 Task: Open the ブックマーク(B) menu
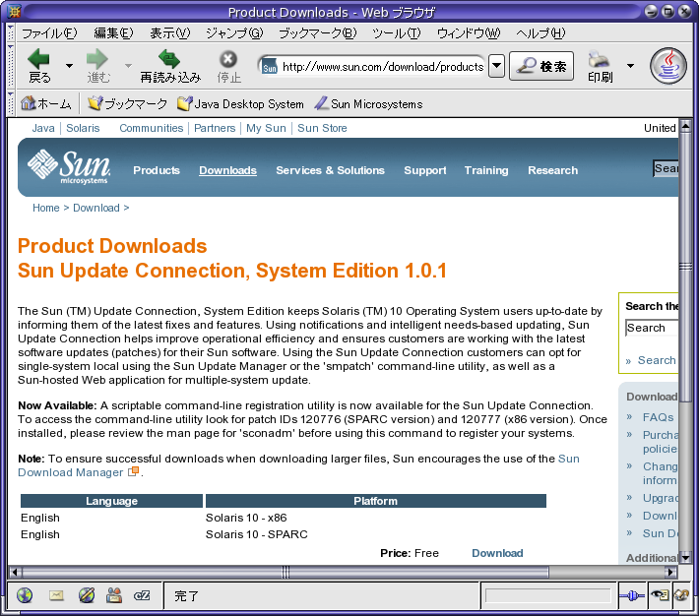[317, 33]
